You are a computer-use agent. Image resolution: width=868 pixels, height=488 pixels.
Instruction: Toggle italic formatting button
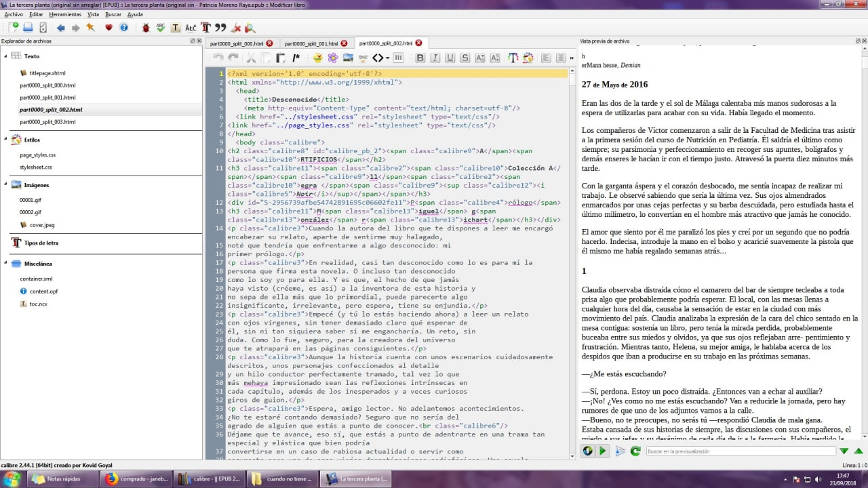(x=435, y=58)
